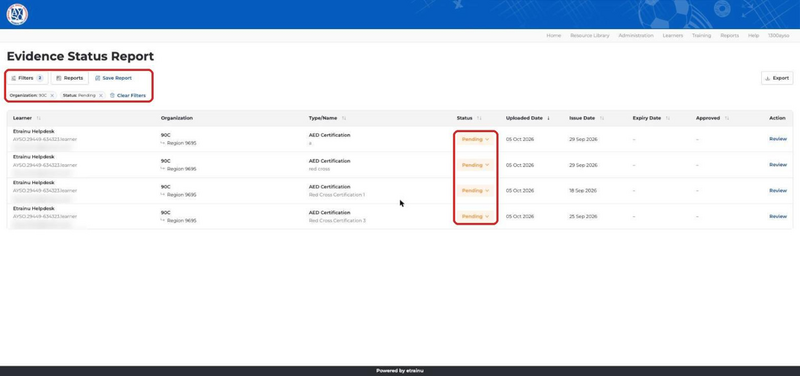The width and height of the screenshot is (800, 376).
Task: Click issue date in 'red cross' row
Action: (583, 165)
